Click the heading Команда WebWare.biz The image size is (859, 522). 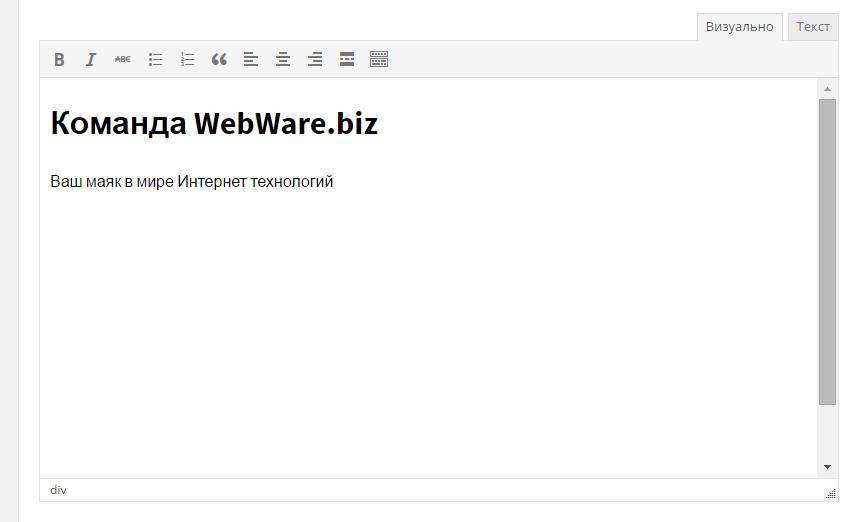coord(214,123)
